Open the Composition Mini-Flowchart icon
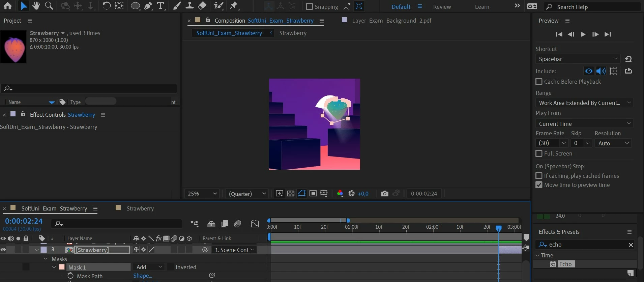644x282 pixels. pyautogui.click(x=194, y=224)
